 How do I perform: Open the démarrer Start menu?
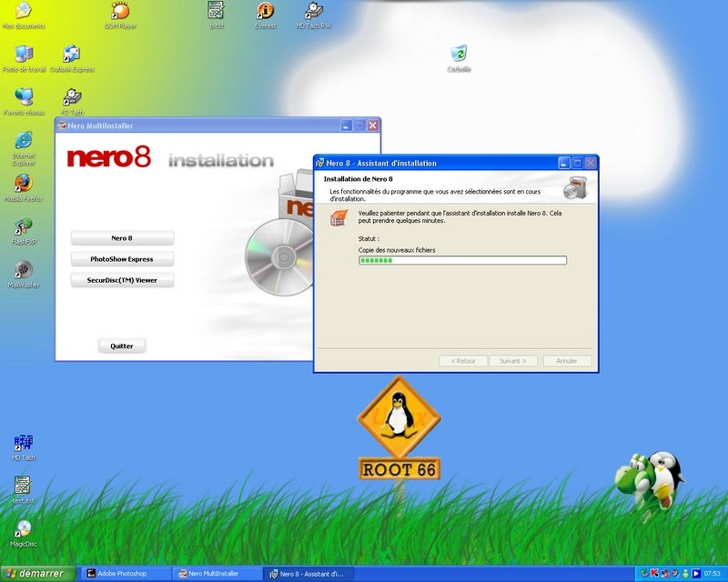coord(37,574)
